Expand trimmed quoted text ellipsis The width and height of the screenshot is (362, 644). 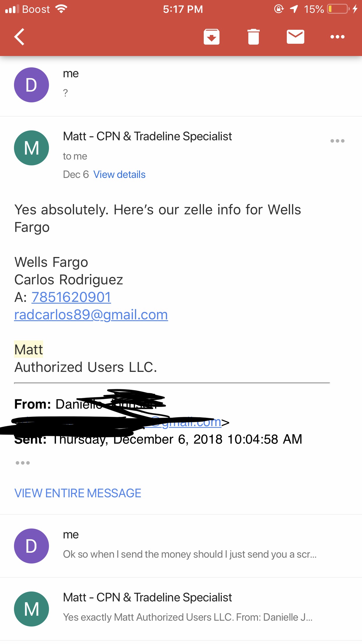point(23,463)
